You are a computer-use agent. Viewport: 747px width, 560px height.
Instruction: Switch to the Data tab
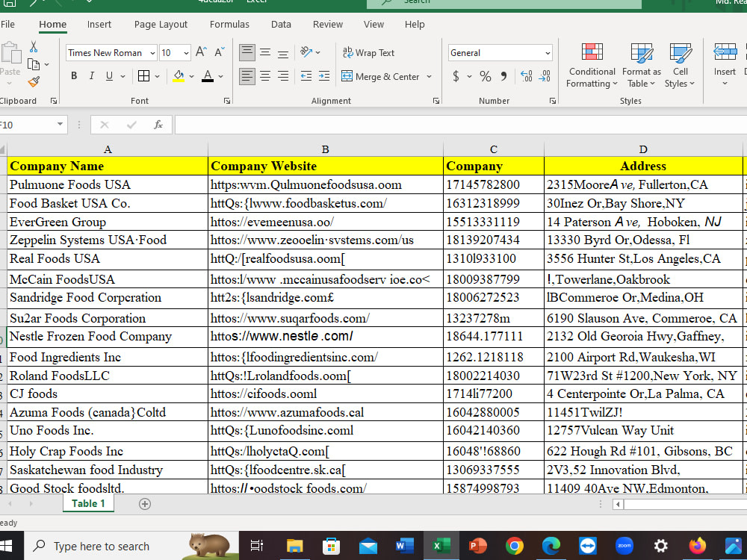click(281, 25)
